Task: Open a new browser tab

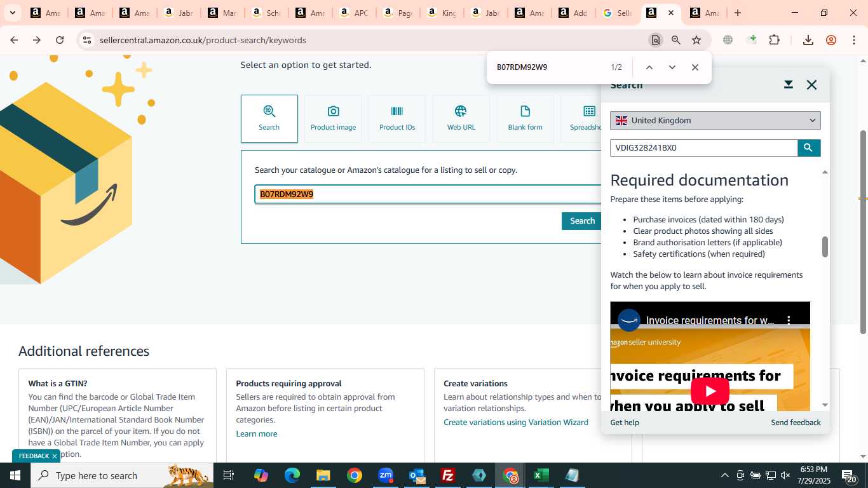Action: (738, 13)
